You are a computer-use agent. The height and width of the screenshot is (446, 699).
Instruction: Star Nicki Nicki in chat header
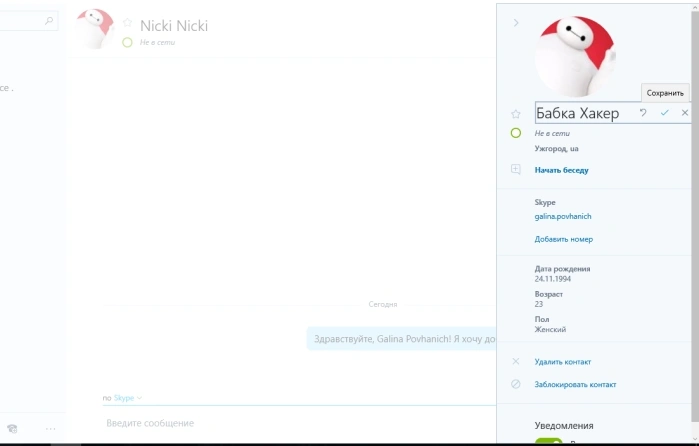coord(127,22)
